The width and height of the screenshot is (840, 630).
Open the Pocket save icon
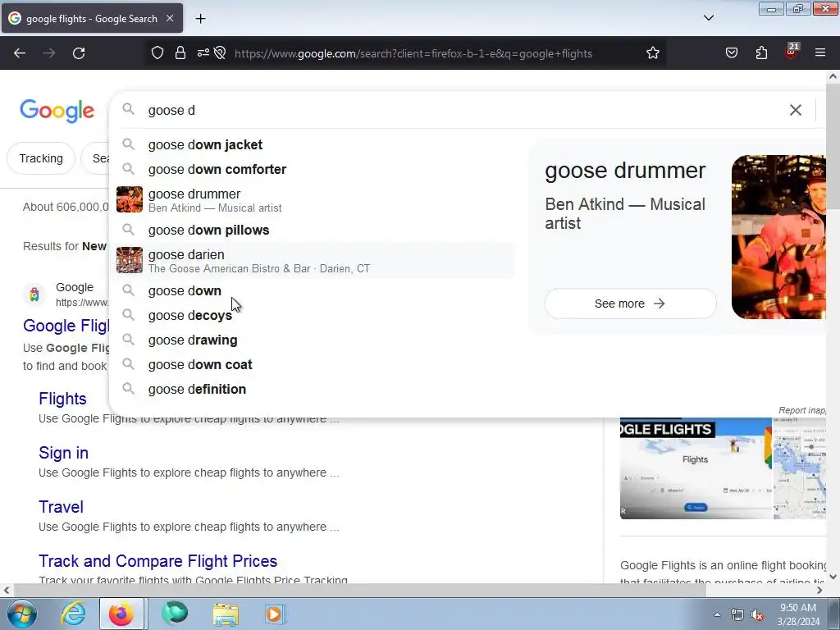(732, 53)
